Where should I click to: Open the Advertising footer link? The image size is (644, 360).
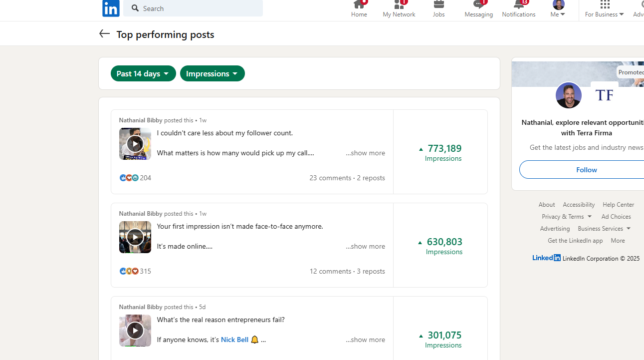point(555,229)
